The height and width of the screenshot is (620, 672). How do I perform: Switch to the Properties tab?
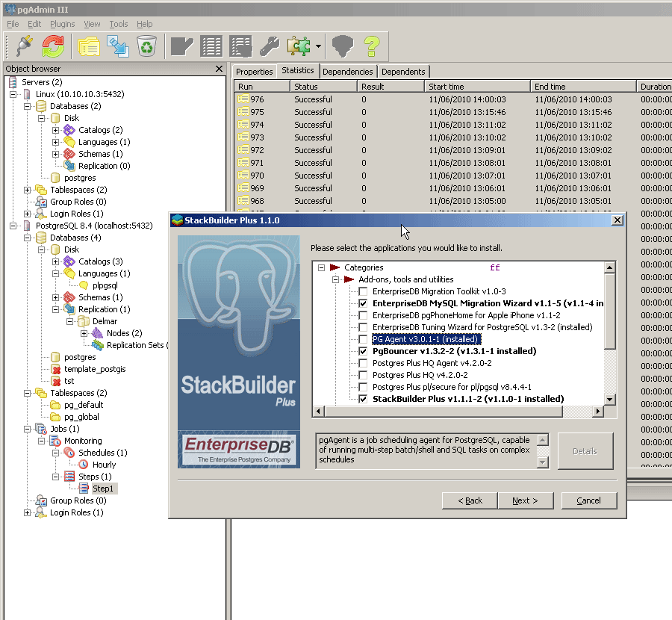point(254,72)
